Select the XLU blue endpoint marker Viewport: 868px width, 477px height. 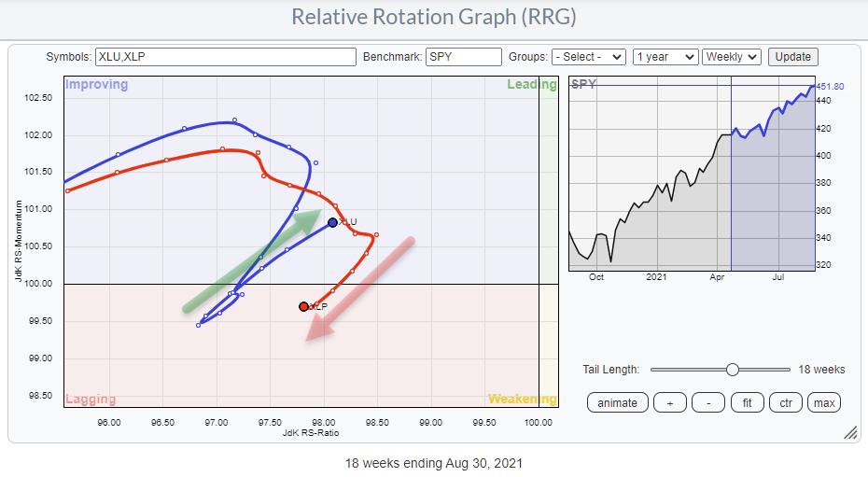332,222
